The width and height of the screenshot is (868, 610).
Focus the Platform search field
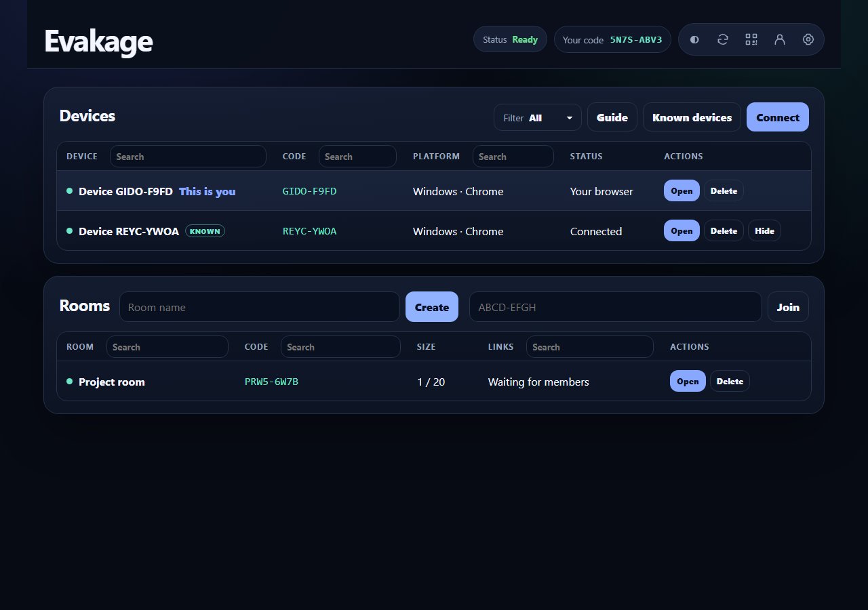coord(513,157)
